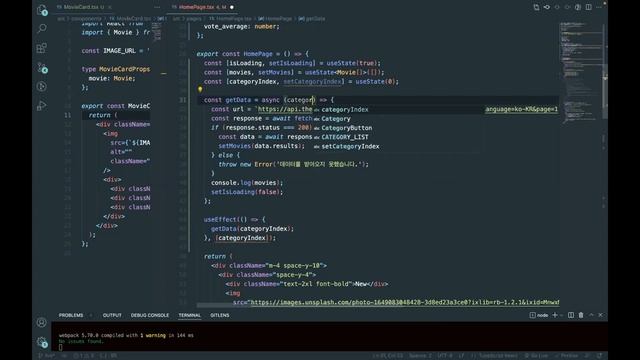The width and height of the screenshot is (640, 360).
Task: Click the unsplash image URL in code
Action: pos(404,302)
